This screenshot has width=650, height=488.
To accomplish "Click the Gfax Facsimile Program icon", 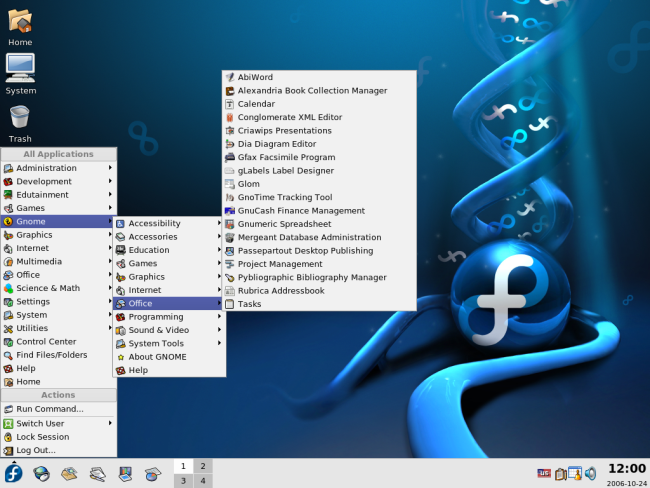I will tap(230, 157).
